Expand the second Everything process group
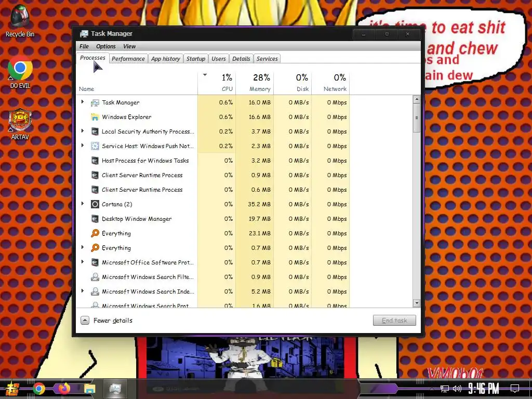This screenshot has height=399, width=532. [x=83, y=247]
